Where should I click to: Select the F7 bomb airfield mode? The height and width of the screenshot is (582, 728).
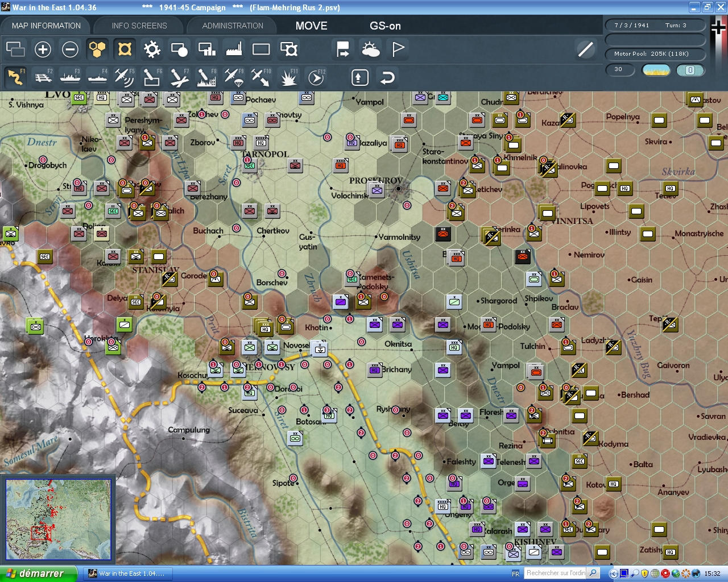(179, 77)
